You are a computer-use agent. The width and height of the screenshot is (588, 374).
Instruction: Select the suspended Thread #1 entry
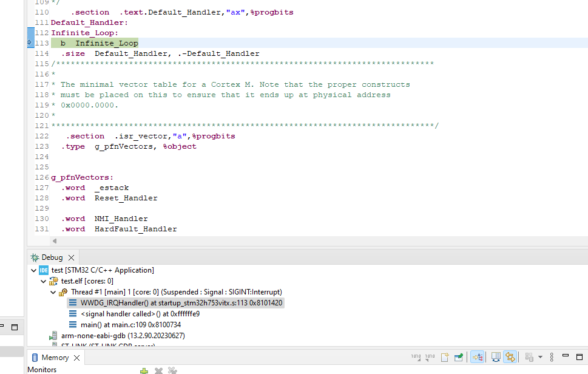[x=176, y=292]
